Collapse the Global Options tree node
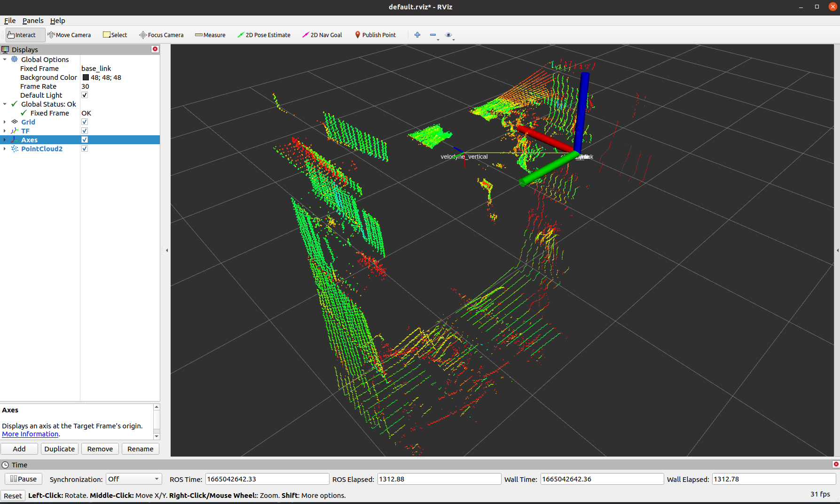Viewport: 840px width, 504px height. [5, 59]
